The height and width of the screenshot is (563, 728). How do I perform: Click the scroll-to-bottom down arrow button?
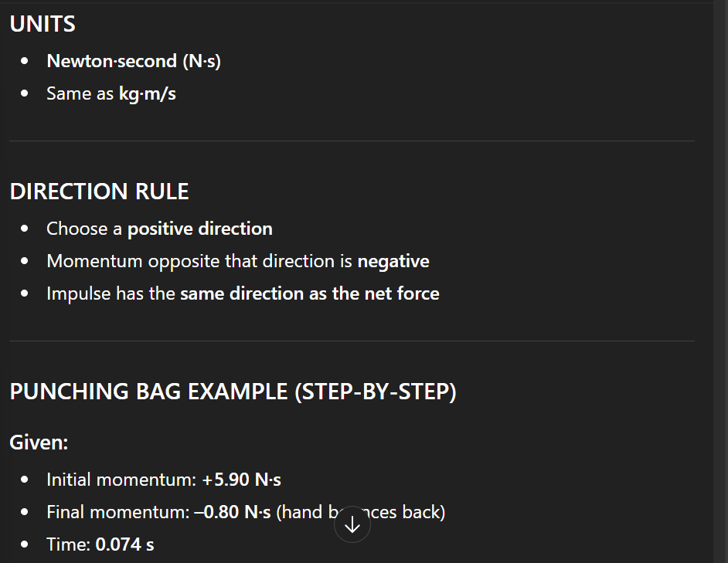(x=352, y=524)
